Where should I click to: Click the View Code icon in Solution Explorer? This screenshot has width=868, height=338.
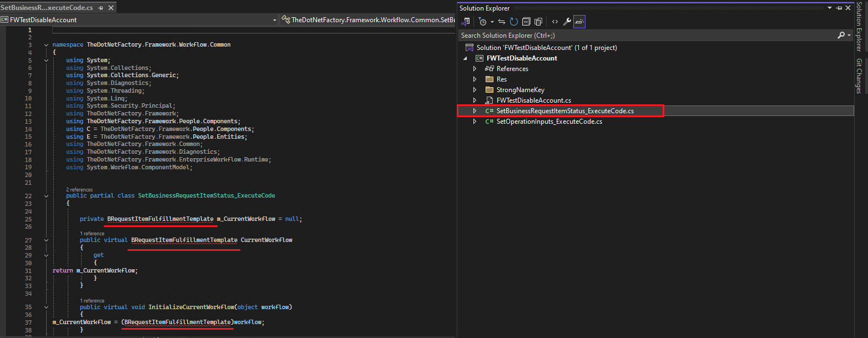(x=554, y=22)
